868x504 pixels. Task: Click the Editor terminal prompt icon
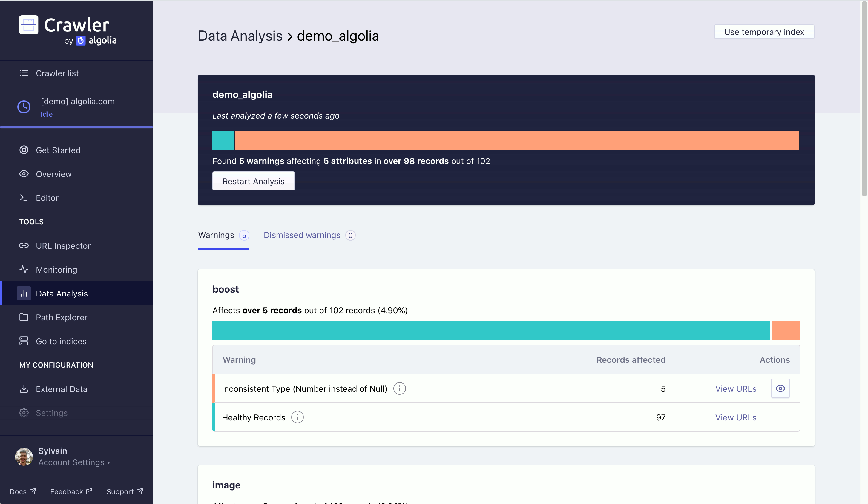point(24,198)
